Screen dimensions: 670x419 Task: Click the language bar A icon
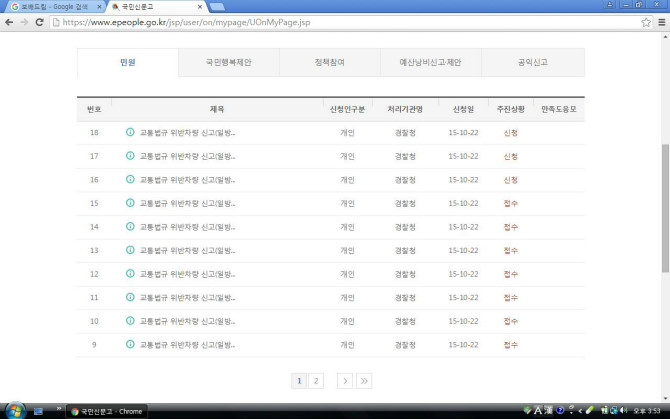[538, 410]
